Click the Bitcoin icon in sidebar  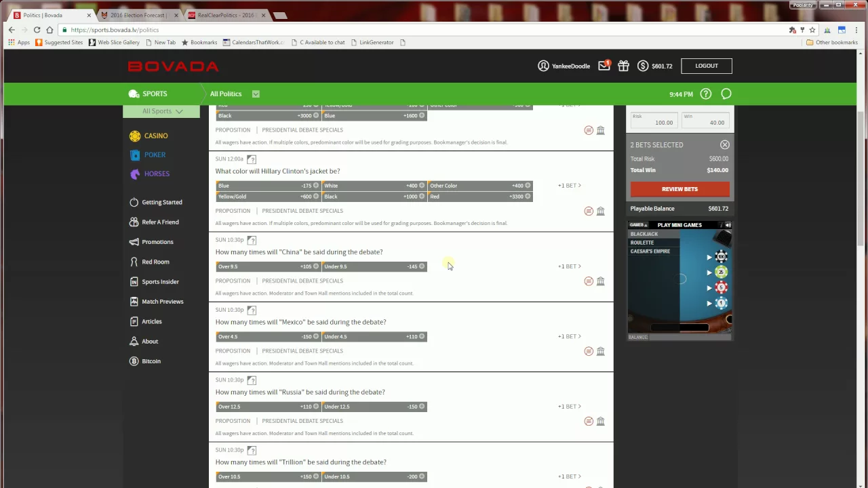(x=134, y=361)
